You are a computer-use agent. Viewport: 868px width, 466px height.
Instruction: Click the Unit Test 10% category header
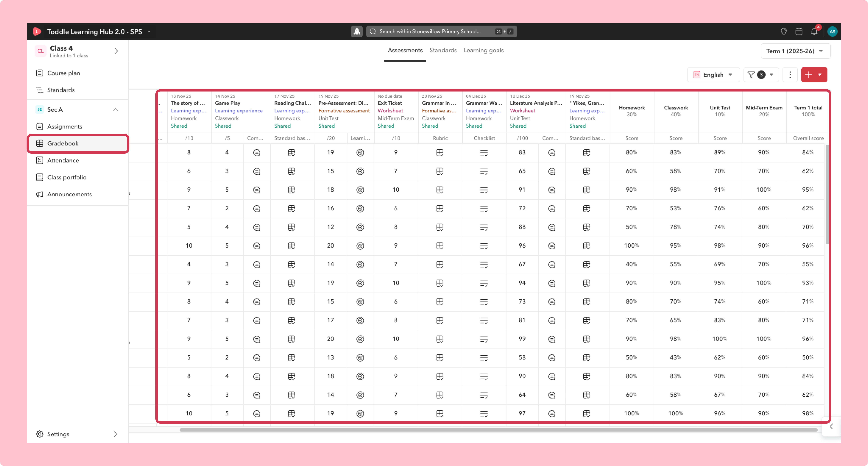pyautogui.click(x=720, y=111)
